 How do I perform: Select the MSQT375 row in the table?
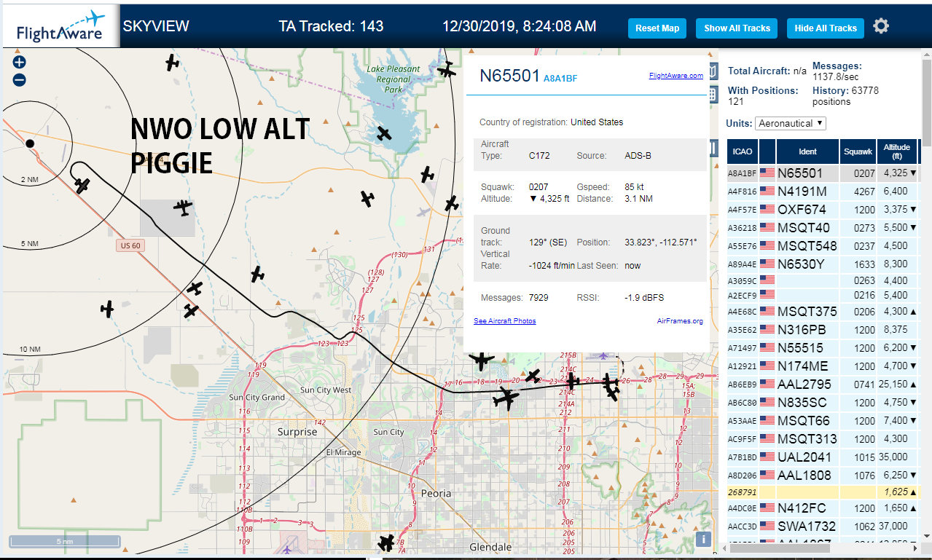tap(823, 311)
